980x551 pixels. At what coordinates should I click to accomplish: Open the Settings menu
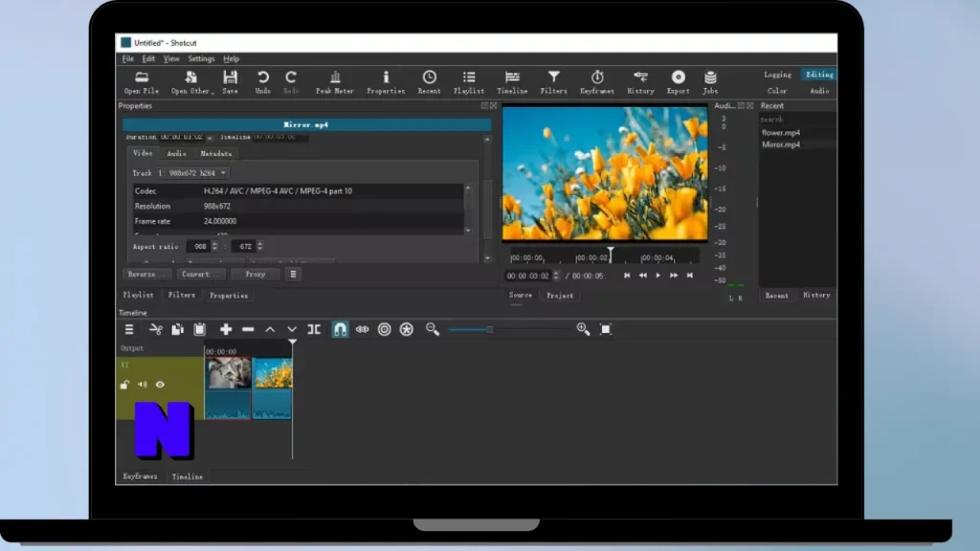[x=201, y=58]
